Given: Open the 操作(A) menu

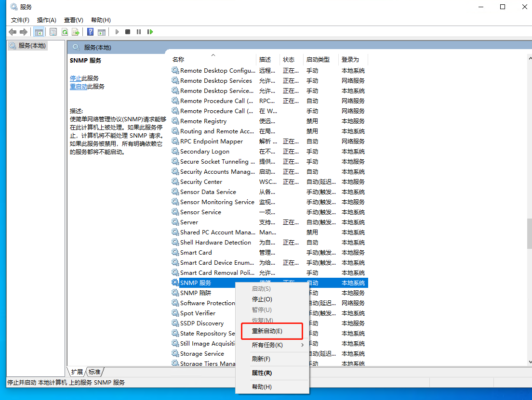Looking at the screenshot, I should (x=46, y=20).
